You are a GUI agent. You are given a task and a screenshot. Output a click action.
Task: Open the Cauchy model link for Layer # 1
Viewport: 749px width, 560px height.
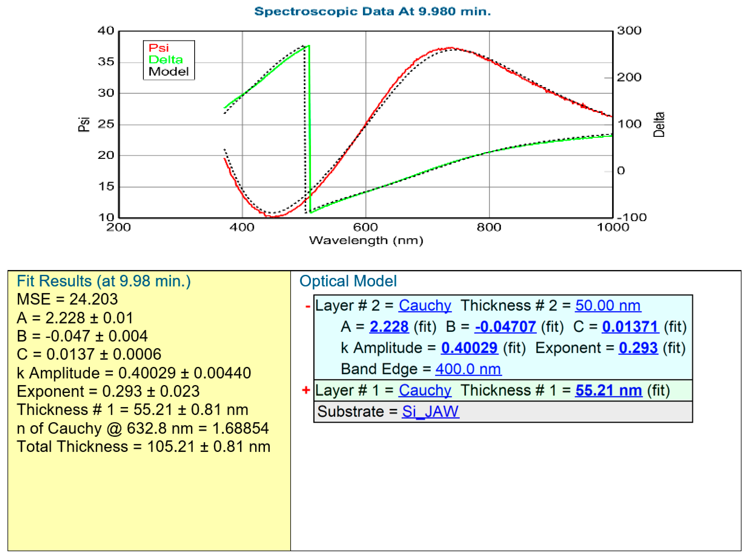(425, 390)
